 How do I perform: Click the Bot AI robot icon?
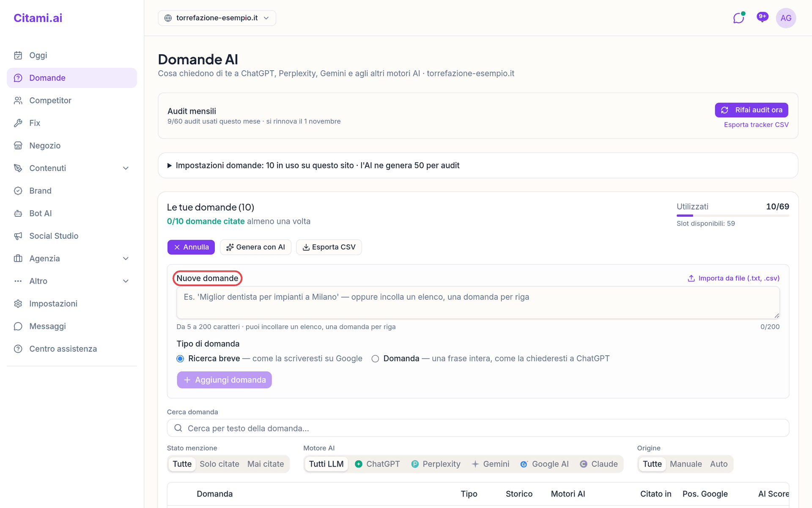click(18, 213)
